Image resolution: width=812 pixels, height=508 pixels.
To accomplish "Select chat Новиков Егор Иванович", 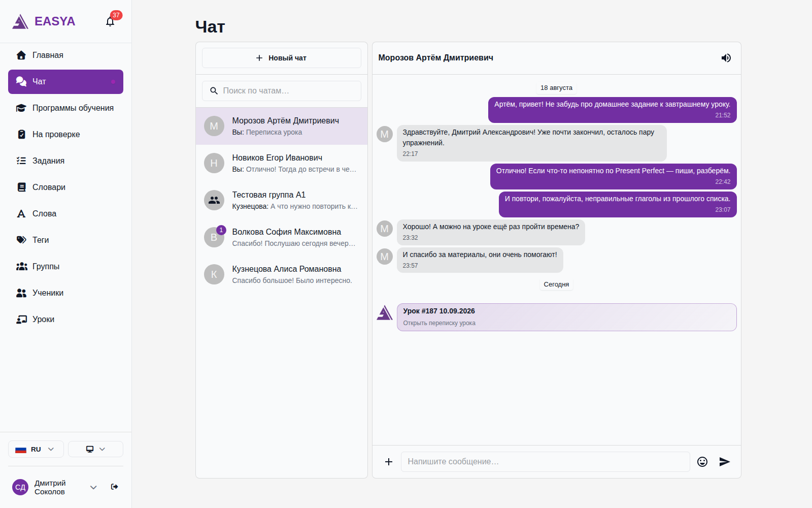I will pyautogui.click(x=282, y=163).
